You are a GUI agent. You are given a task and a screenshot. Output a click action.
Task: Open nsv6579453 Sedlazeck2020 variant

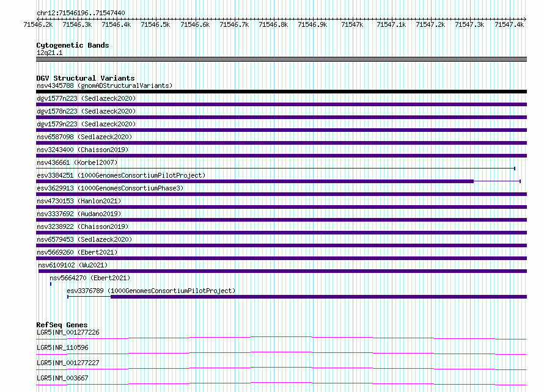tap(84, 239)
